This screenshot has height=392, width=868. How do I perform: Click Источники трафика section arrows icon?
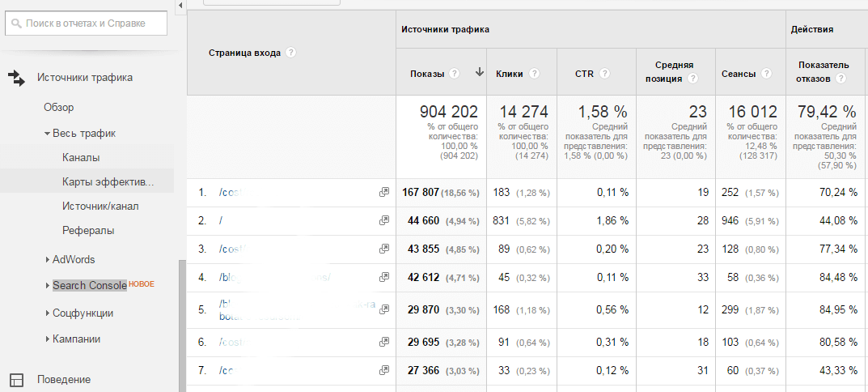17,78
